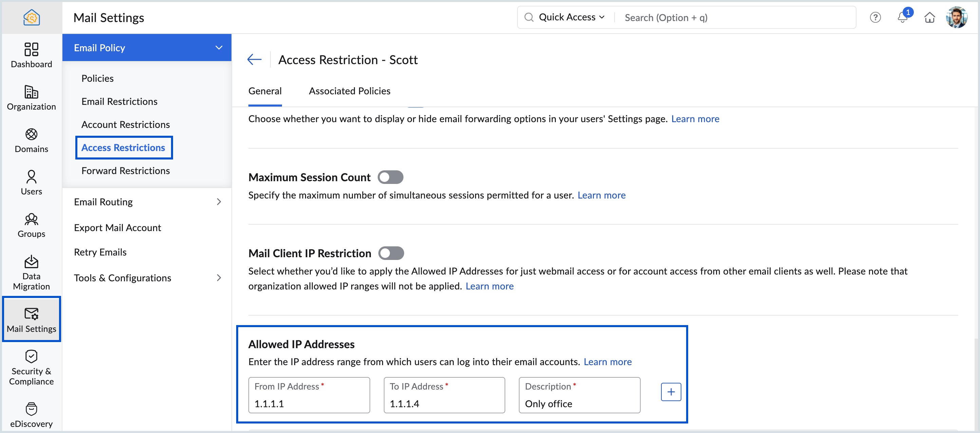Go to Organization section
Viewport: 980px width, 433px height.
(x=31, y=98)
